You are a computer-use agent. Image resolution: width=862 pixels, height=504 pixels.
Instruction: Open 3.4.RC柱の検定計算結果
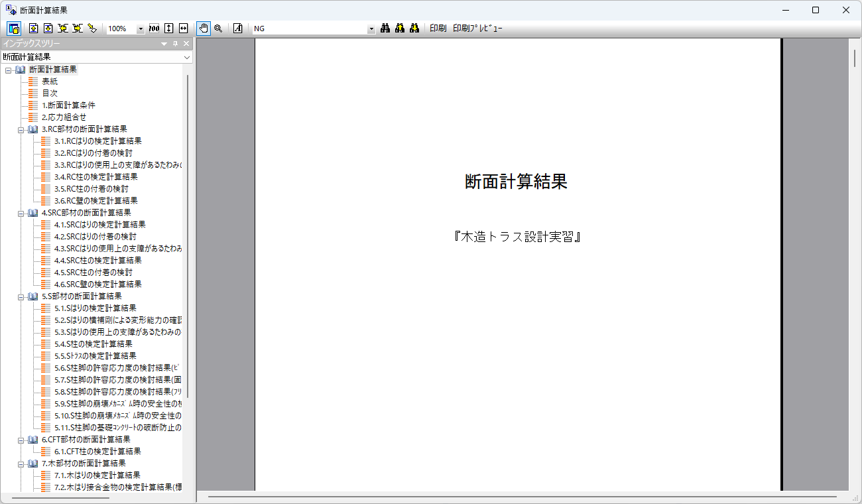[x=95, y=177]
